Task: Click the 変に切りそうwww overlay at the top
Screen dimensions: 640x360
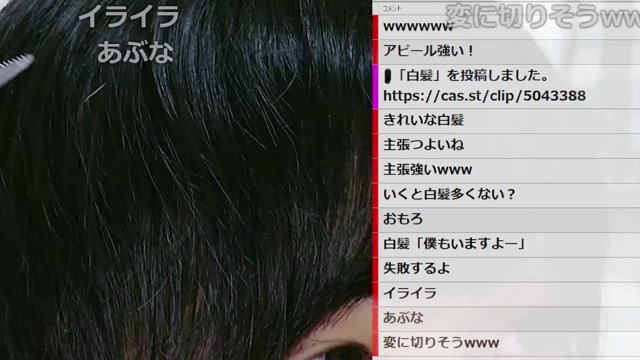Action: 543,16
